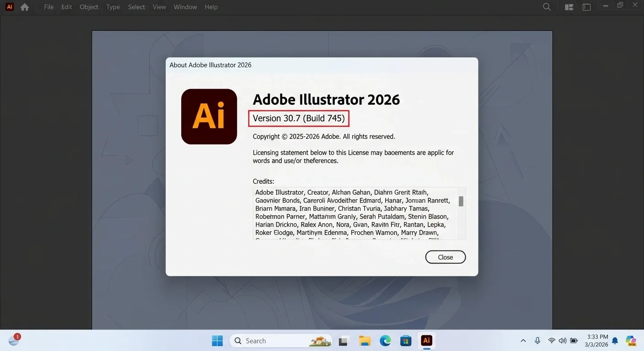The width and height of the screenshot is (644, 351).
Task: Open Microsoft Store from the taskbar
Action: 406,340
